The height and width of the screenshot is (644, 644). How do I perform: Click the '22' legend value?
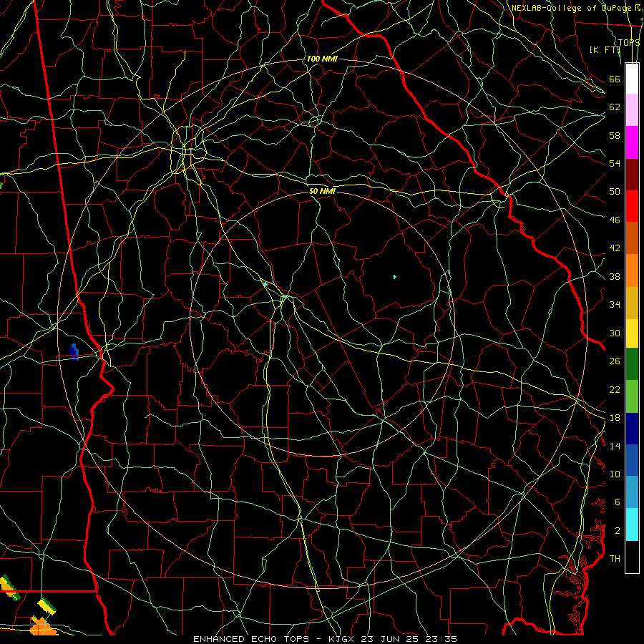(615, 389)
